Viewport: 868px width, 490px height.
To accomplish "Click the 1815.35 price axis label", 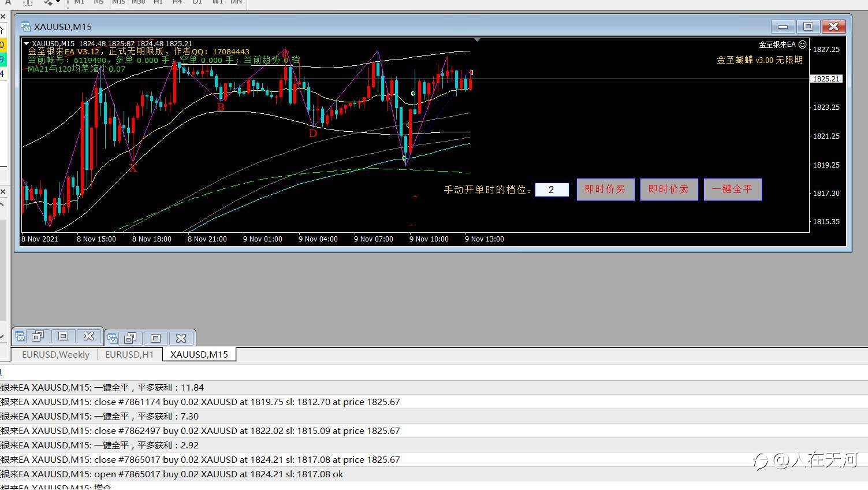I will (x=826, y=222).
